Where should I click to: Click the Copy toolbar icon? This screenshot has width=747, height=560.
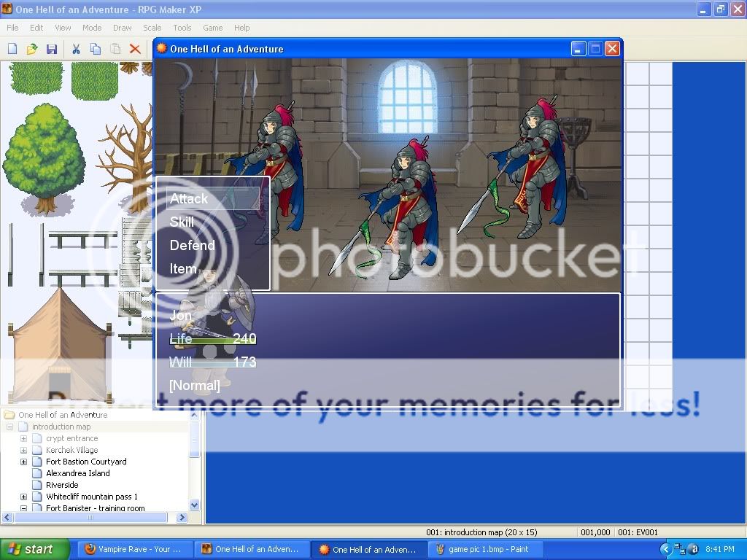(x=96, y=49)
